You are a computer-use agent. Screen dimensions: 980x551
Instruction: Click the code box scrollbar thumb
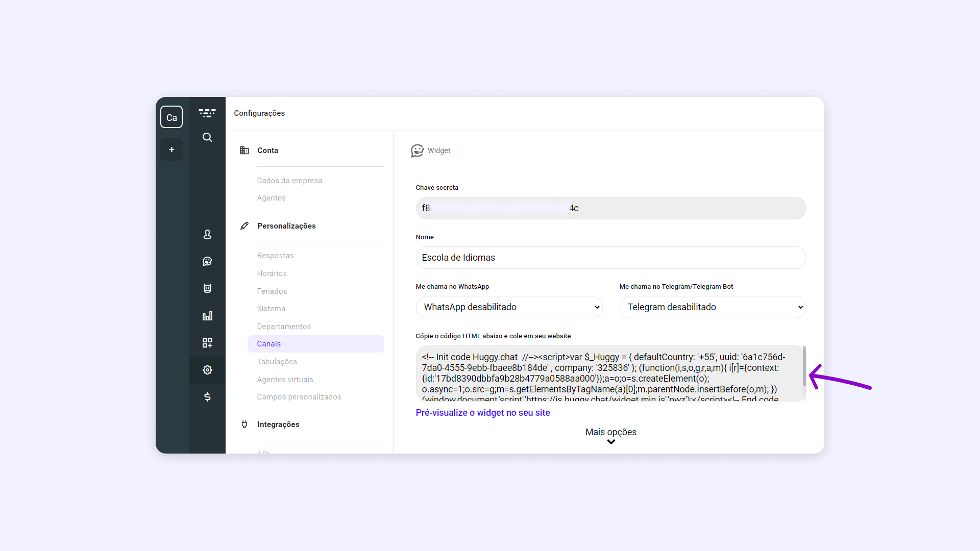tap(804, 366)
